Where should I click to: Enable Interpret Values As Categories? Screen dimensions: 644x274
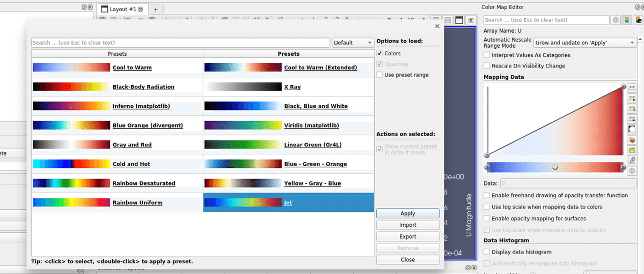click(x=487, y=55)
